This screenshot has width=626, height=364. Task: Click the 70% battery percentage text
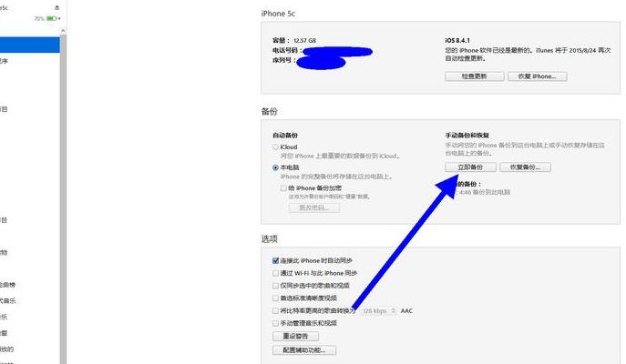39,18
